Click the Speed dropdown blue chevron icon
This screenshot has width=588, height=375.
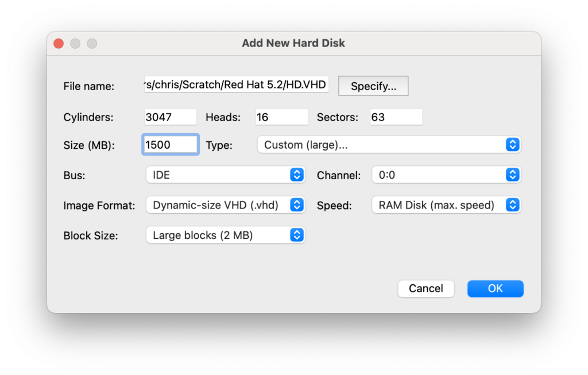pyautogui.click(x=512, y=205)
